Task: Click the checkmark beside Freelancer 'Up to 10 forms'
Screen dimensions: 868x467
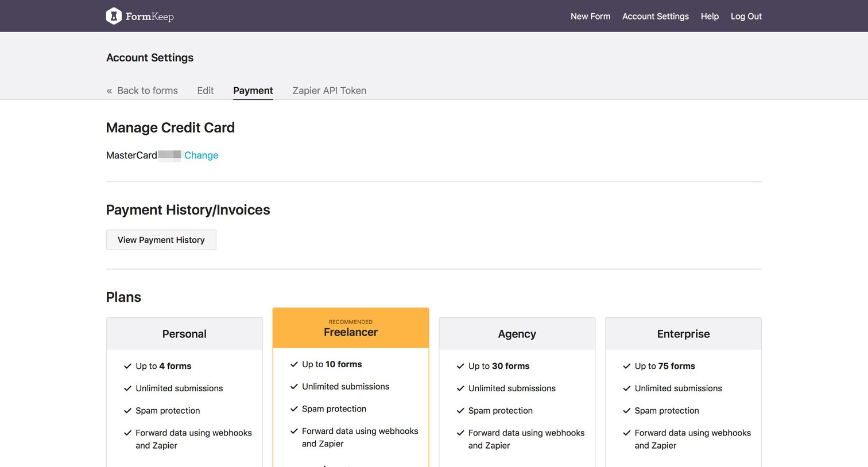Action: pyautogui.click(x=294, y=364)
